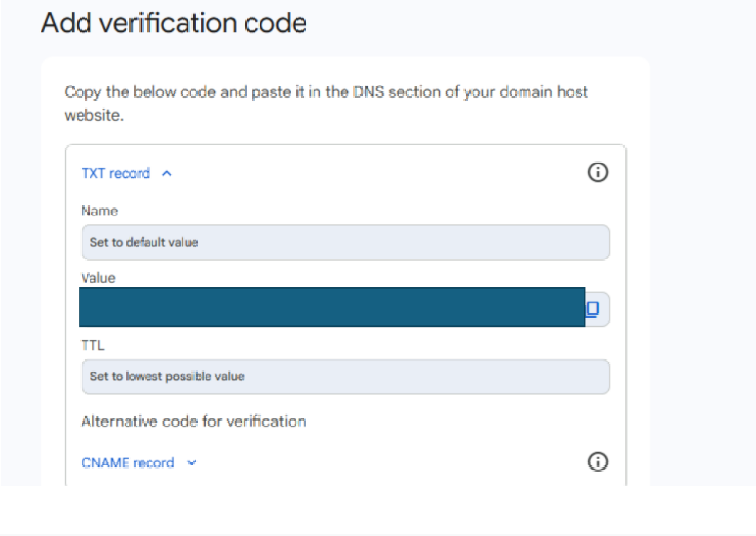Click the 'Alternative code for verification' text
The width and height of the screenshot is (756, 536).
click(194, 422)
